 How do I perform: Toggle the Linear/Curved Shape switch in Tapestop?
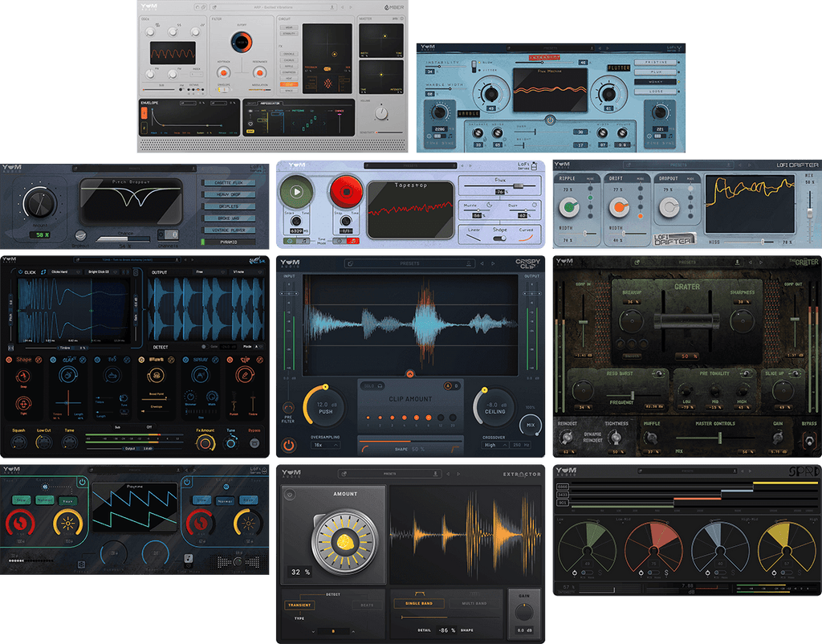click(499, 238)
